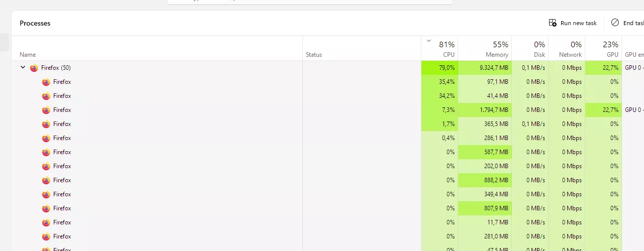
Task: Sort processes by Memory column
Action: (x=485, y=49)
